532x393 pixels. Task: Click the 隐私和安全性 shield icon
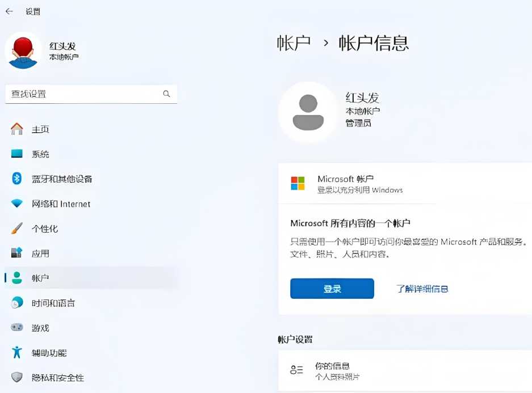tap(17, 377)
